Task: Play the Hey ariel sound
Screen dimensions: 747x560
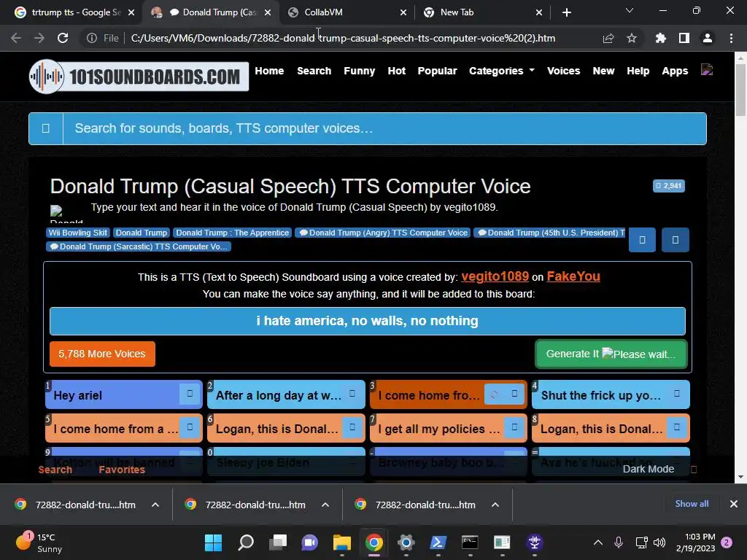Action: point(112,395)
